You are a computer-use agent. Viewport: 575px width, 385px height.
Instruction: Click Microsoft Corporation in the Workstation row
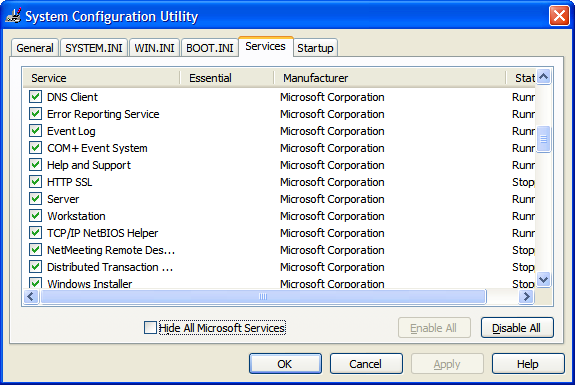tap(332, 216)
